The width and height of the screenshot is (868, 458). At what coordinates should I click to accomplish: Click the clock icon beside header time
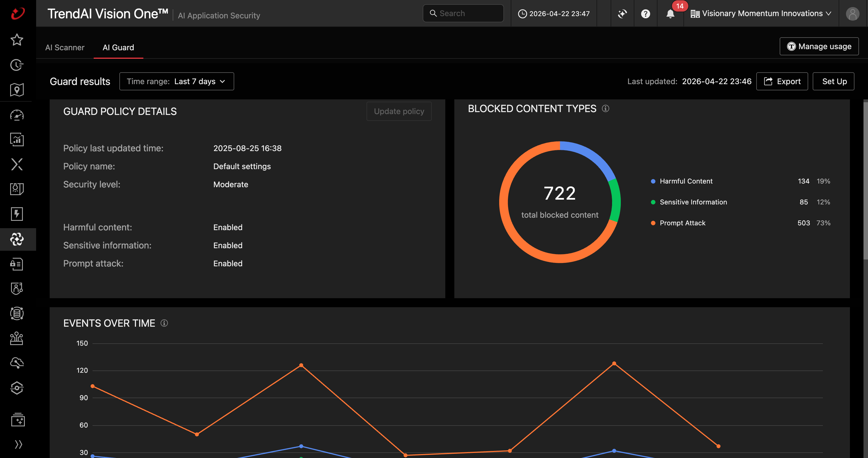(522, 14)
